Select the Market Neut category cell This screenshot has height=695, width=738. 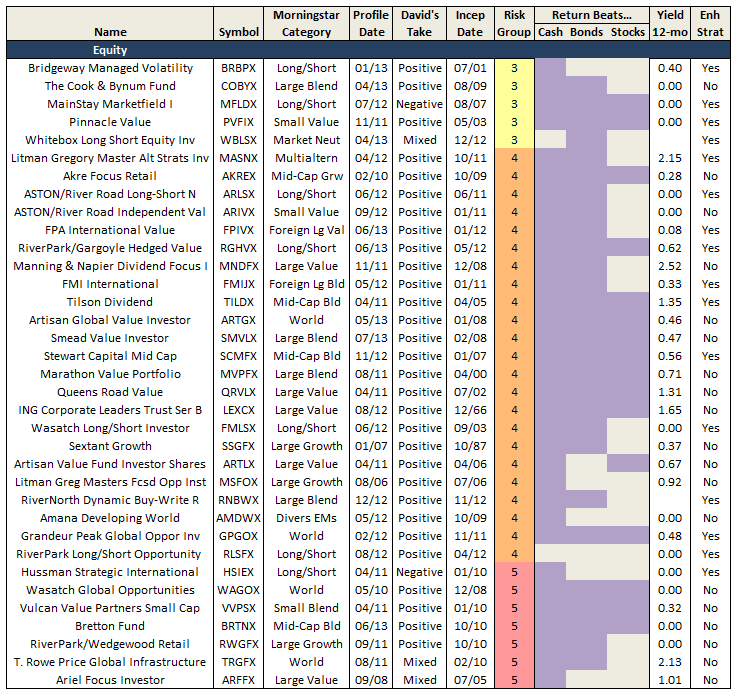coord(306,140)
